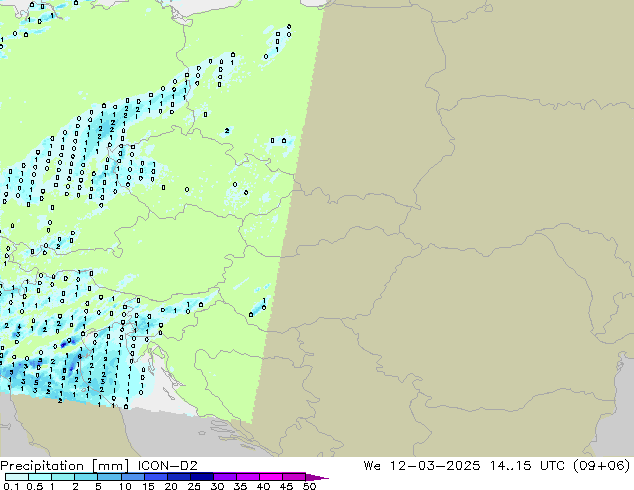This screenshot has height=490, width=634.
Task: Click the 0.5–1 mm legend color swatch
Action: (x=40, y=477)
